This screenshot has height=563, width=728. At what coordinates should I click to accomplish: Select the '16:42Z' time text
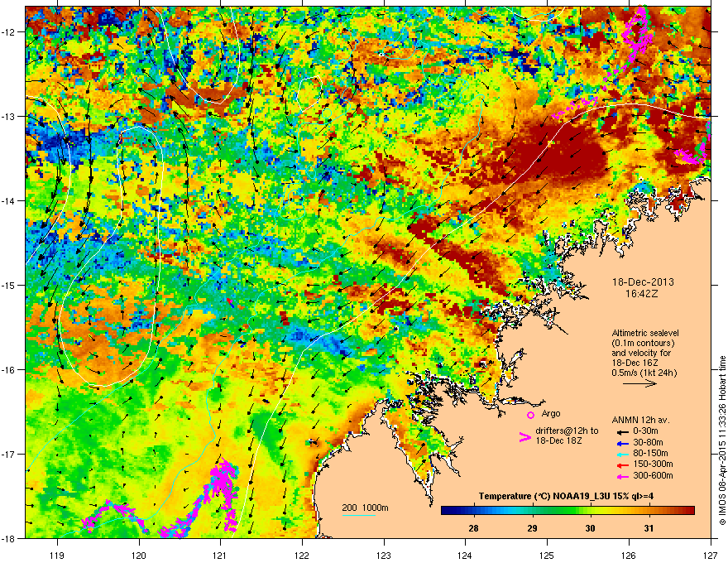pos(642,294)
